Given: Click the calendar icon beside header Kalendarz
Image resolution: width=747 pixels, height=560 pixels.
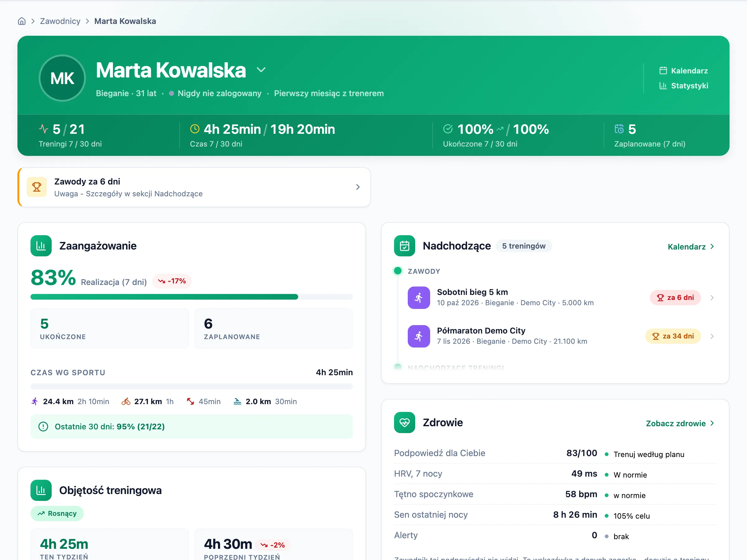Looking at the screenshot, I should 663,71.
